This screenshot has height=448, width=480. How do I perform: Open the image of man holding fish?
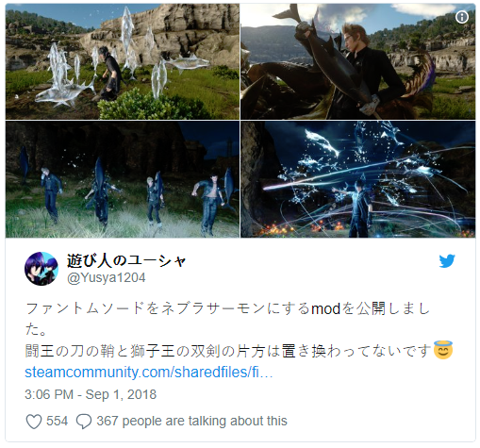(x=357, y=61)
